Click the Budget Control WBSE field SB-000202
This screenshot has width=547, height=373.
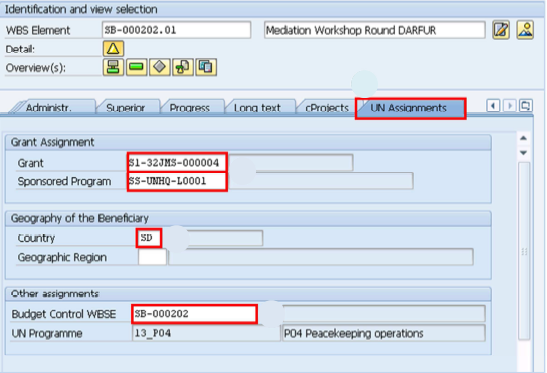coord(195,314)
